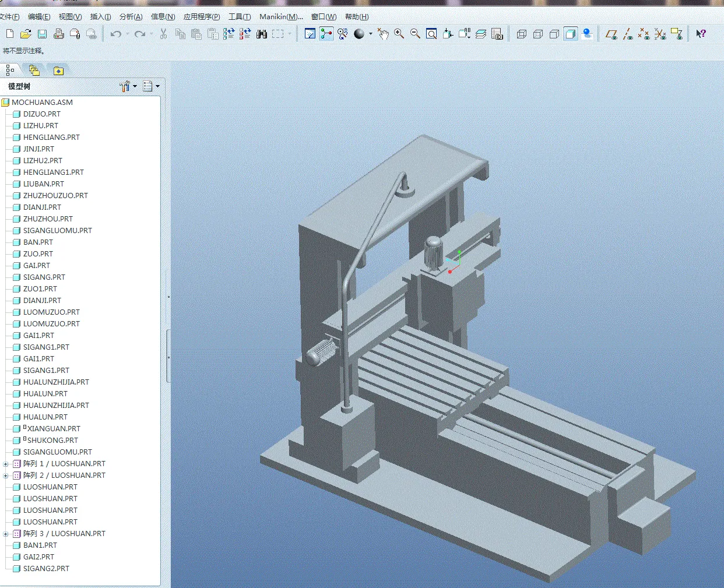
Task: Select DIZUO.PRT in the model tree
Action: pyautogui.click(x=41, y=114)
